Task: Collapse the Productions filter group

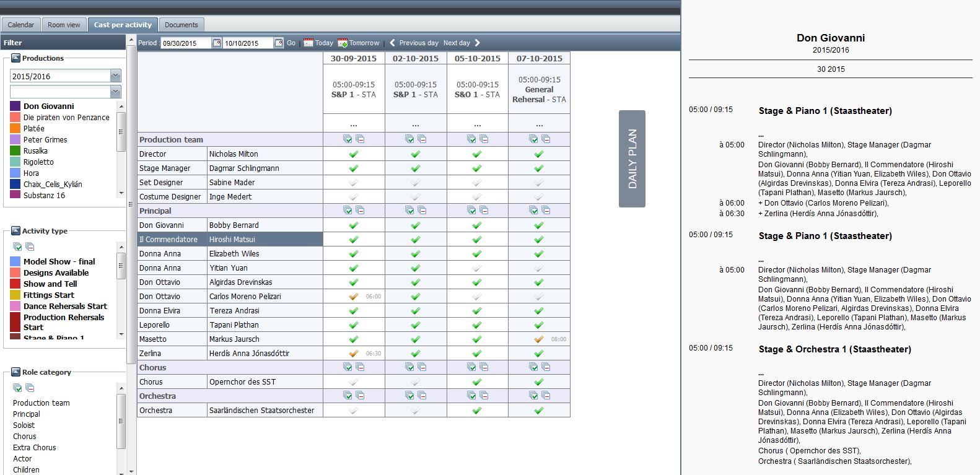Action: click(x=16, y=58)
